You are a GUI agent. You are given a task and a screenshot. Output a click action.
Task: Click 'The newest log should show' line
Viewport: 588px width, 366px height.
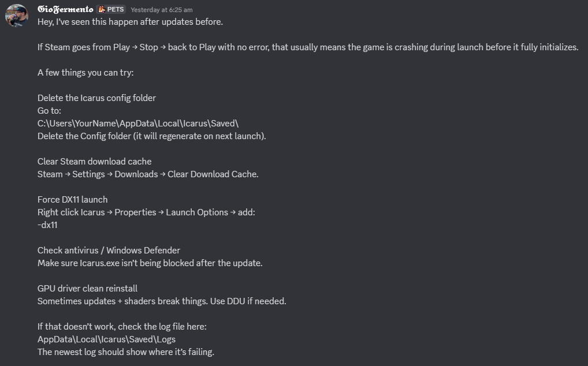click(126, 352)
